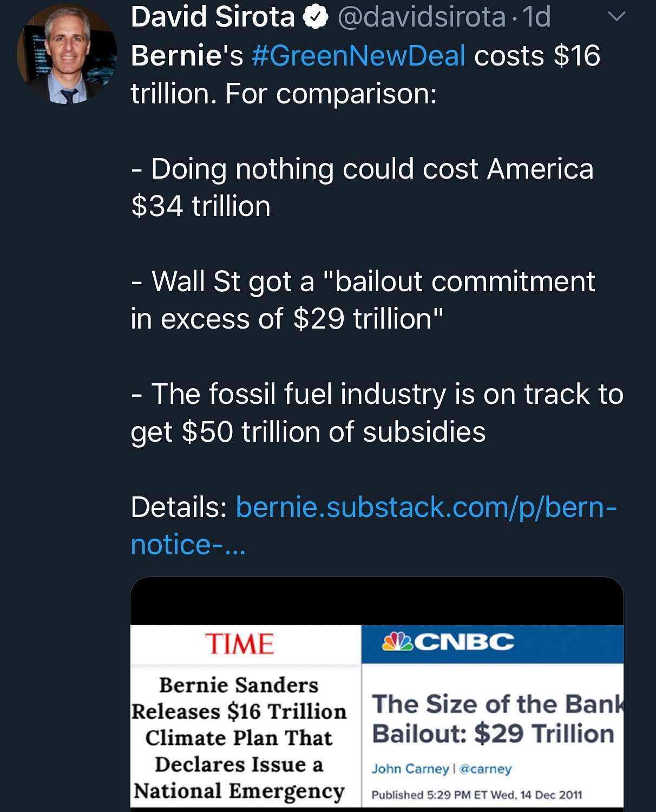Open the #GreenNewDeal hashtag
Screen dimensions: 656x812
(x=358, y=56)
